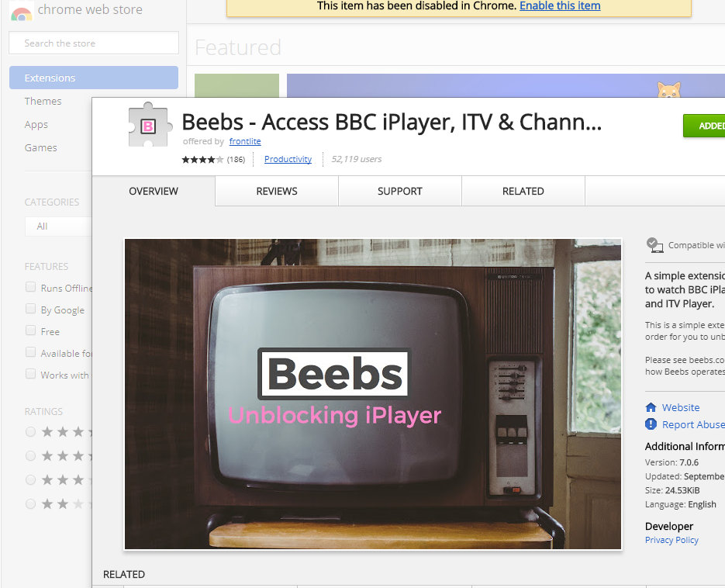Click the green featured tile thumbnail
The height and width of the screenshot is (588, 725).
click(x=236, y=85)
